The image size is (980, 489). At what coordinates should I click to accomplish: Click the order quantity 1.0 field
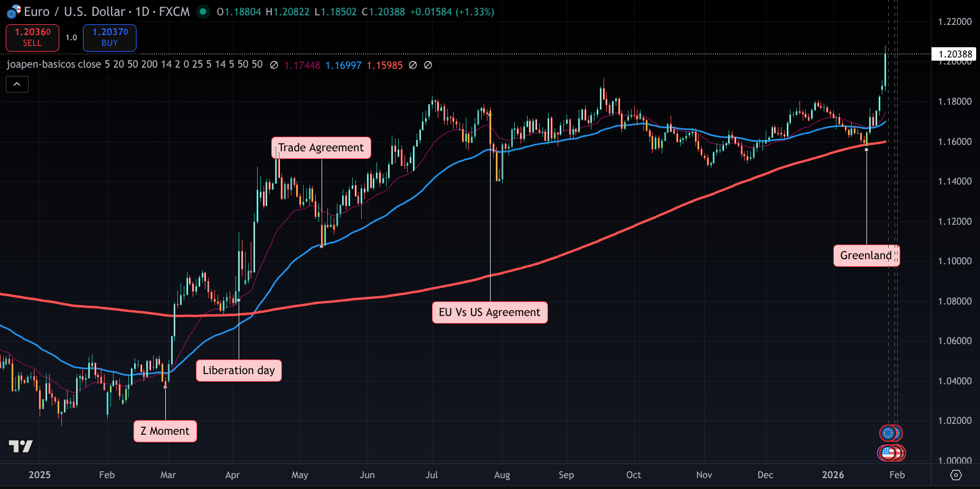71,38
